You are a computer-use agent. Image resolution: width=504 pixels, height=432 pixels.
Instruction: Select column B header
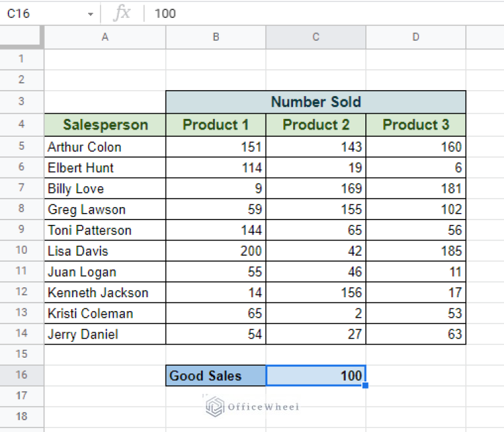click(x=216, y=37)
